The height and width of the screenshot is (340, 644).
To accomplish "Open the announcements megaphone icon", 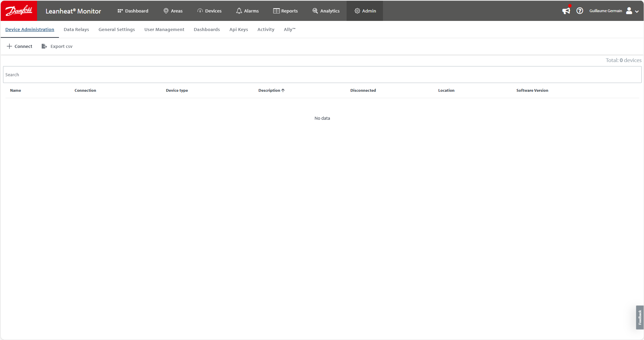I will pos(566,11).
